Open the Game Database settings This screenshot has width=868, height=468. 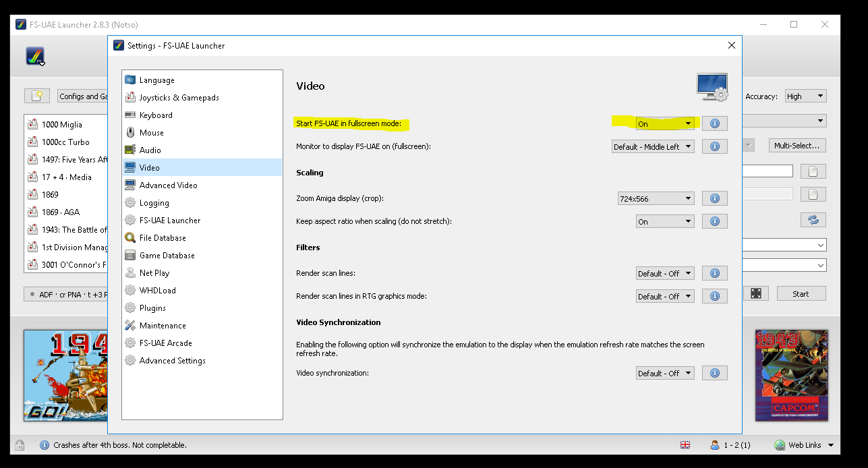(x=202, y=256)
